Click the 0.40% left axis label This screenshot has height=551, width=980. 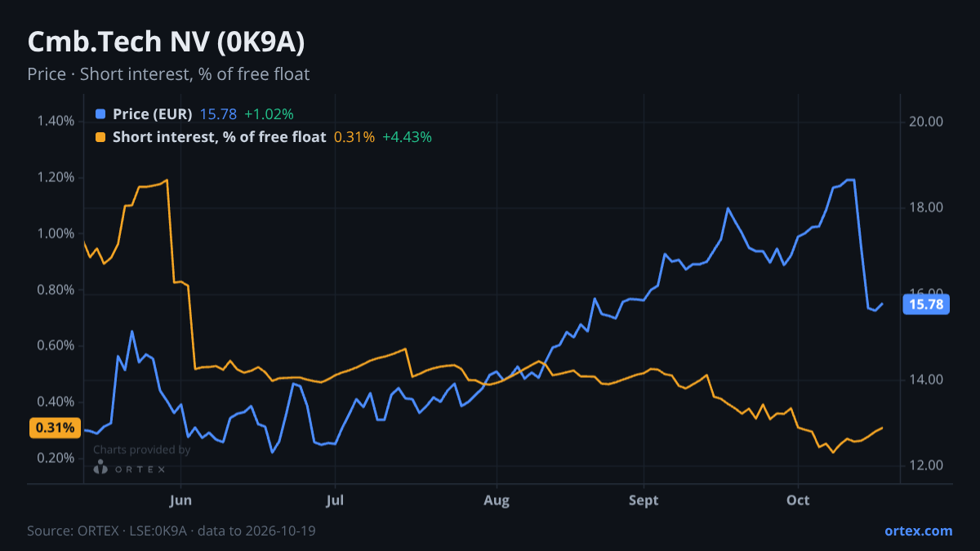[x=56, y=402]
